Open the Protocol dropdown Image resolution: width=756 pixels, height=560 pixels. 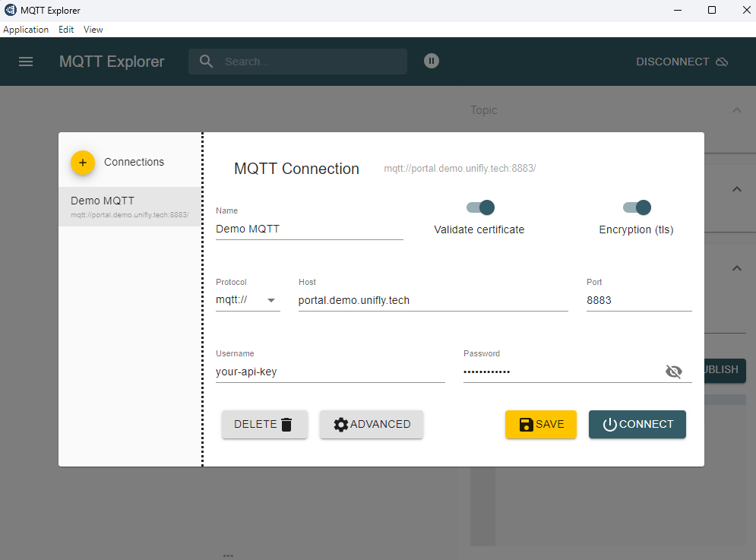coord(270,300)
